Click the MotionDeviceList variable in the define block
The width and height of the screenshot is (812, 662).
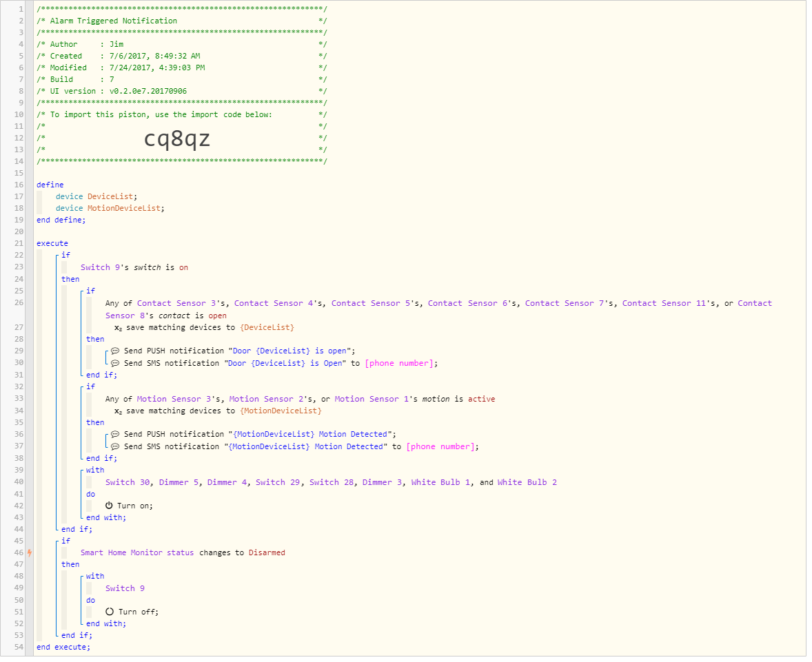click(125, 208)
